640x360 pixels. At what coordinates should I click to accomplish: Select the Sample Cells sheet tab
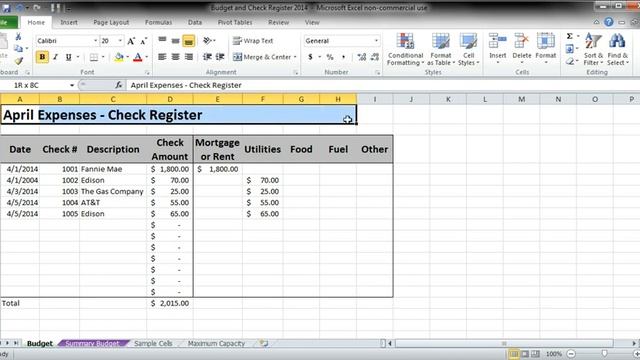tap(153, 343)
